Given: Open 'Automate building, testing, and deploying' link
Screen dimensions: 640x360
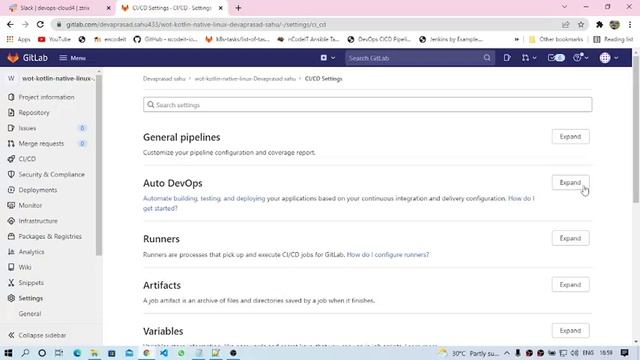Looking at the screenshot, I should click(x=204, y=198).
